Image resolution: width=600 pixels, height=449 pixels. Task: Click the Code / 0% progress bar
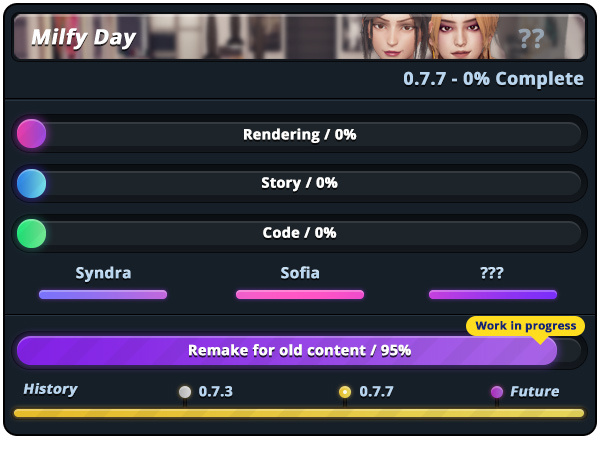(x=299, y=233)
